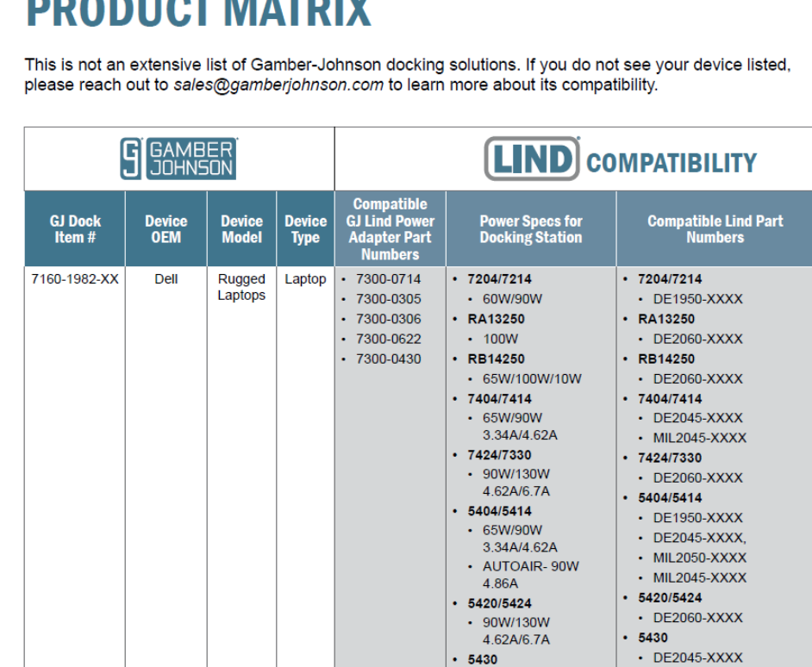Select 7404/7414 in the Power Specs column
The height and width of the screenshot is (667, 812).
point(499,399)
